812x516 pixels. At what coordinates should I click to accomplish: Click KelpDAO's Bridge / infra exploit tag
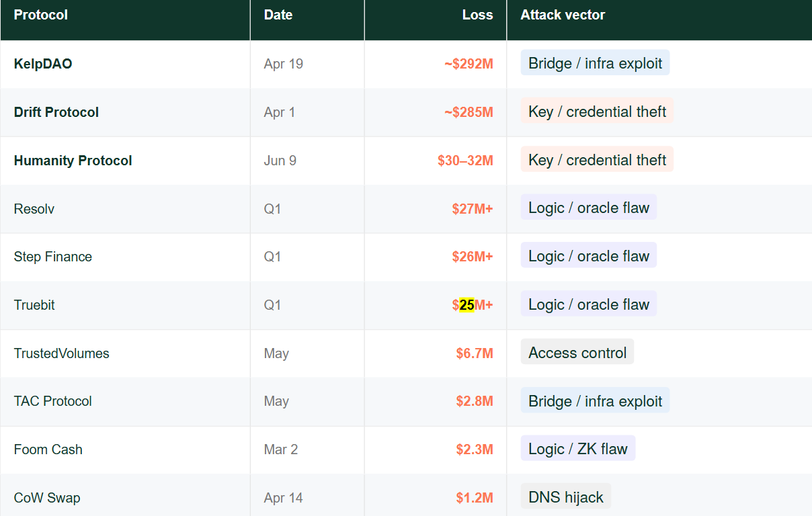[x=596, y=63]
